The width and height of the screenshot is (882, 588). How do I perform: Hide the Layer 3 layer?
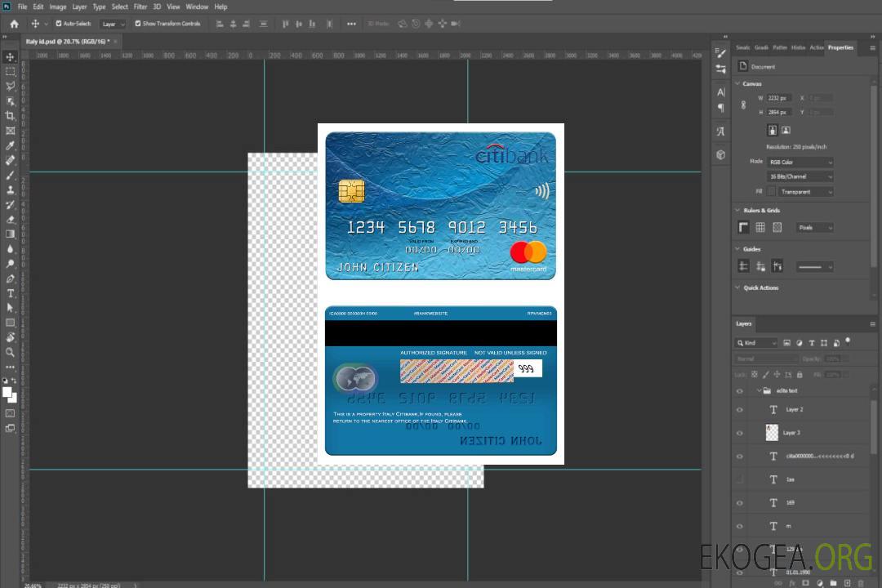tap(740, 434)
